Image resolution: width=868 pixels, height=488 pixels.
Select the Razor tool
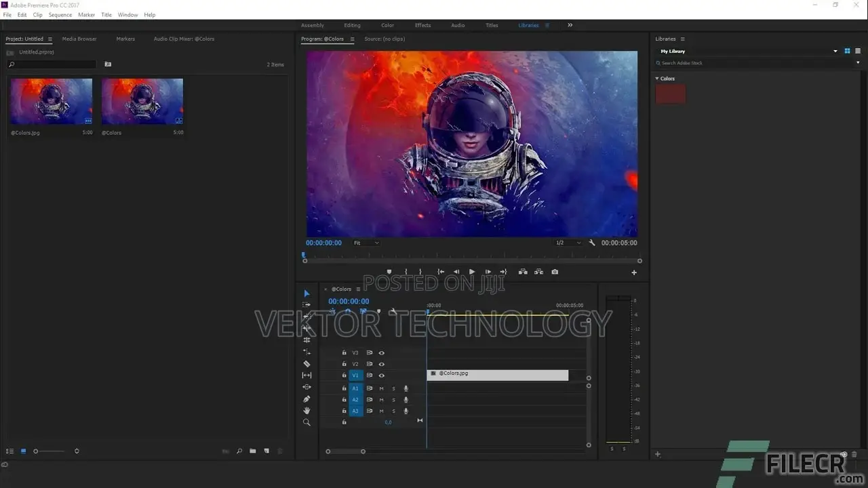coord(307,363)
